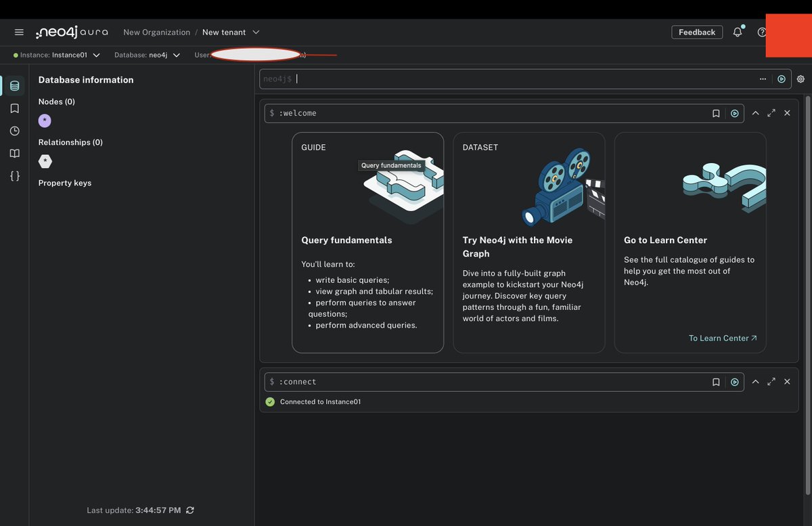Click the Property keys heading
The width and height of the screenshot is (812, 526).
pos(65,183)
